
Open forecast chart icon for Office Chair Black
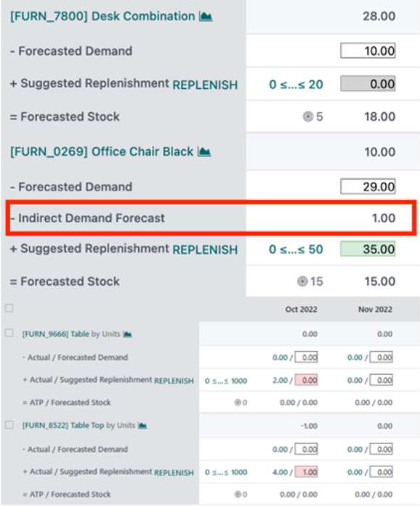204,151
